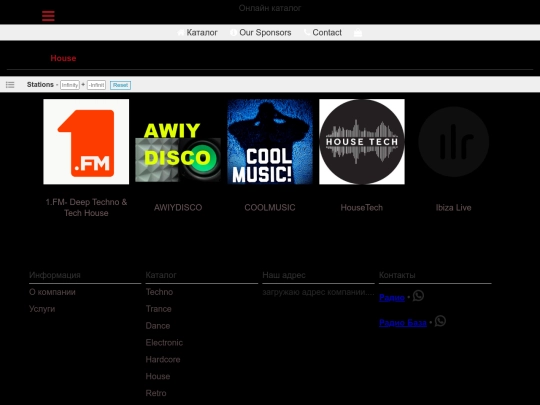Open Dance in footer catalog
The image size is (540, 405).
158,326
